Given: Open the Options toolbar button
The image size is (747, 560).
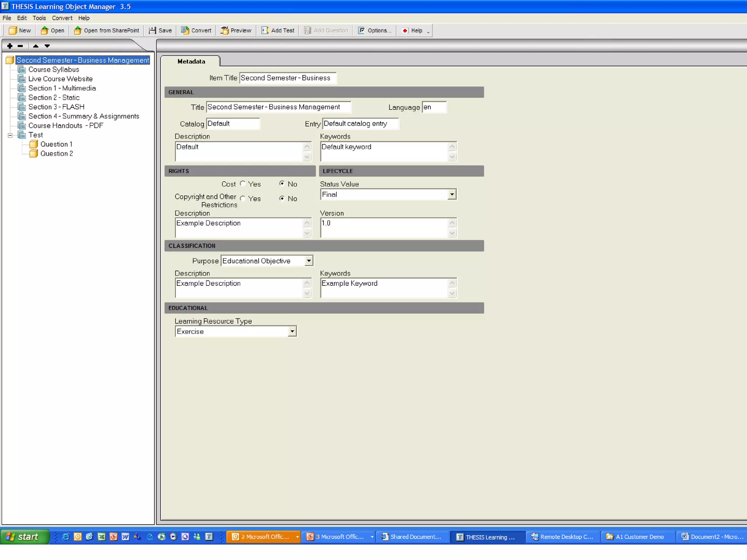Looking at the screenshot, I should (375, 31).
